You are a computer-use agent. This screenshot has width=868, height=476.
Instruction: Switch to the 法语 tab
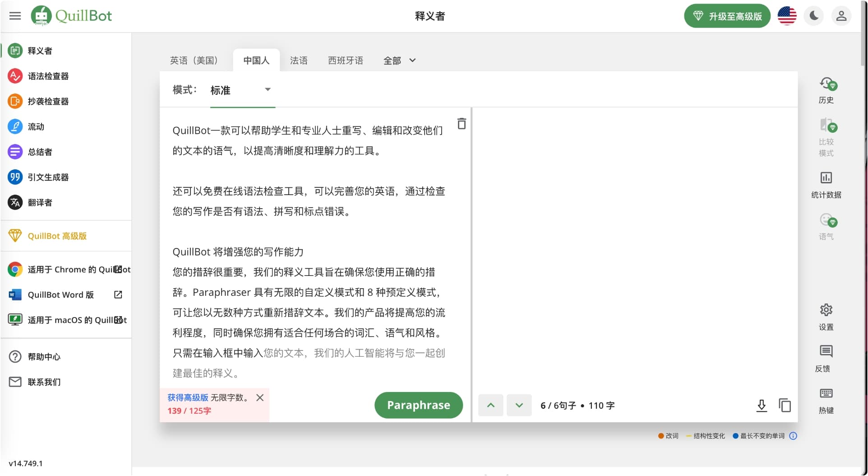(x=299, y=61)
